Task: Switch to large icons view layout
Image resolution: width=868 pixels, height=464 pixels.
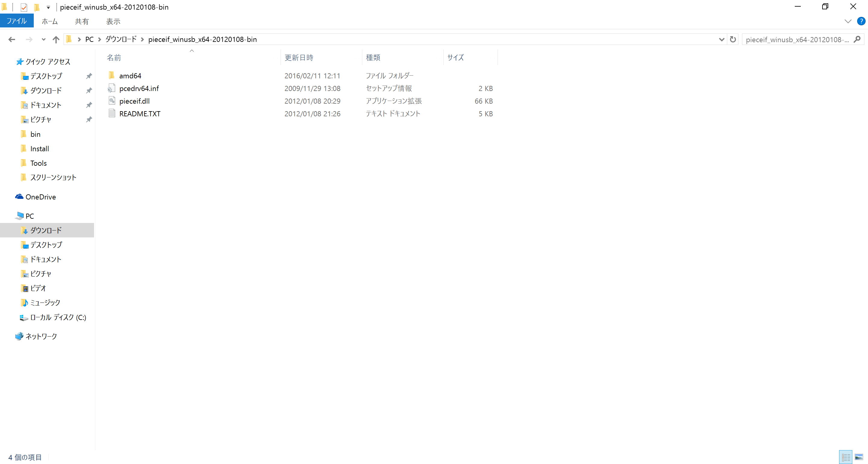Action: (x=859, y=457)
